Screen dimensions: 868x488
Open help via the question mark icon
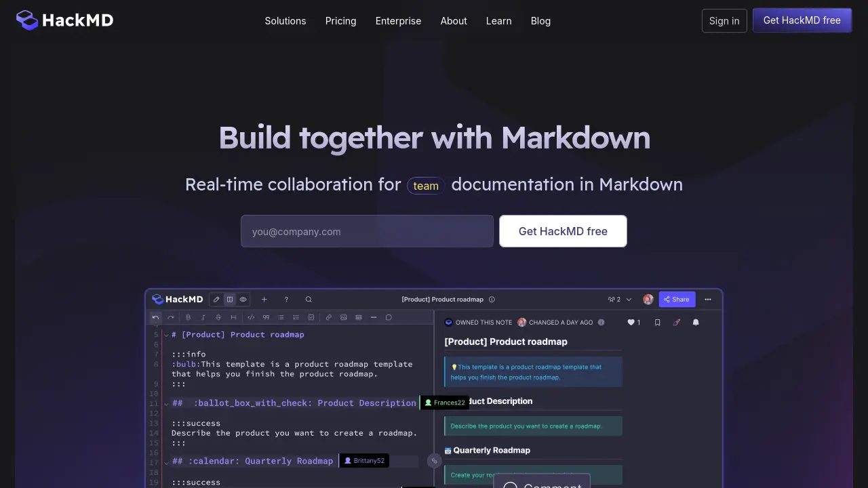(286, 300)
